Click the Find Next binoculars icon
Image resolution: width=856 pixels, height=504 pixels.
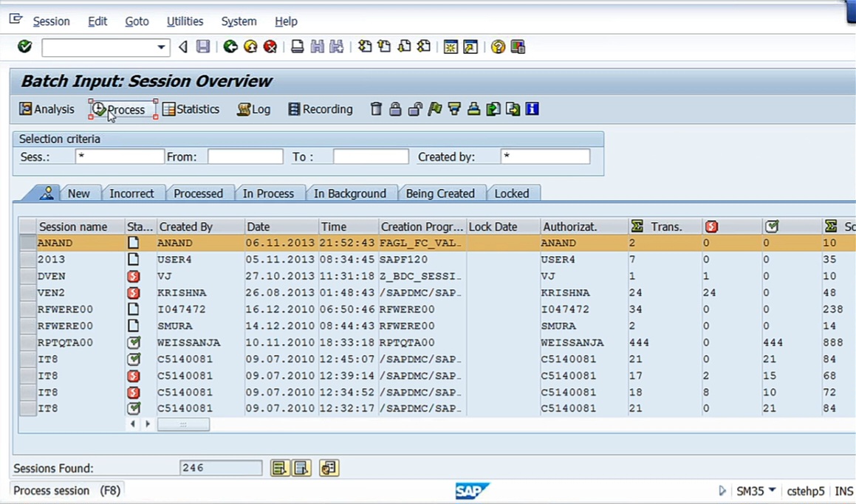click(x=337, y=47)
